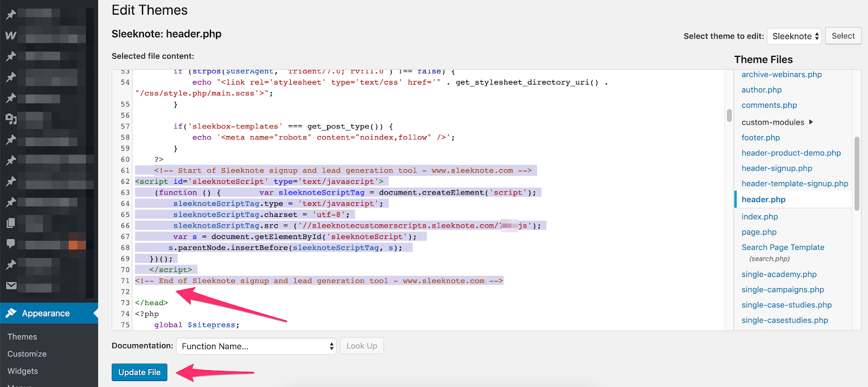
Task: Click the Look Up button
Action: pyautogui.click(x=362, y=346)
